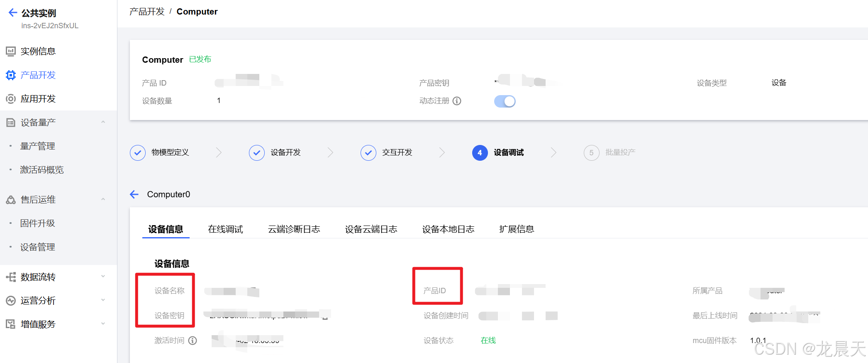This screenshot has width=868, height=363.
Task: Expand the 数据流转 menu group
Action: coord(103,277)
